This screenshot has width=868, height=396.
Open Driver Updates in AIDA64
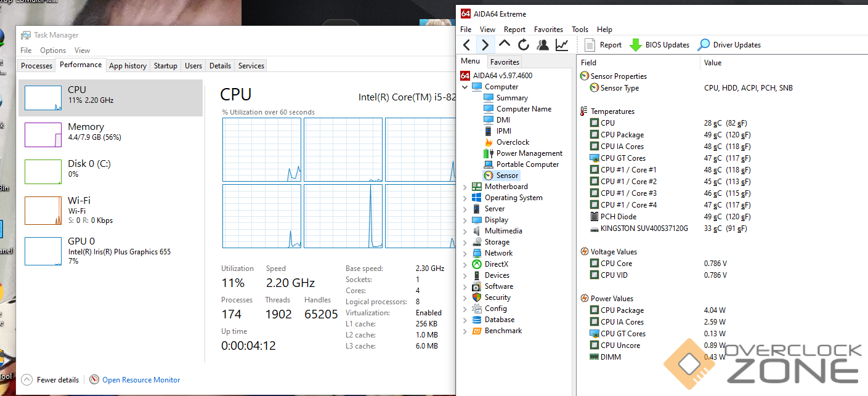pyautogui.click(x=729, y=45)
